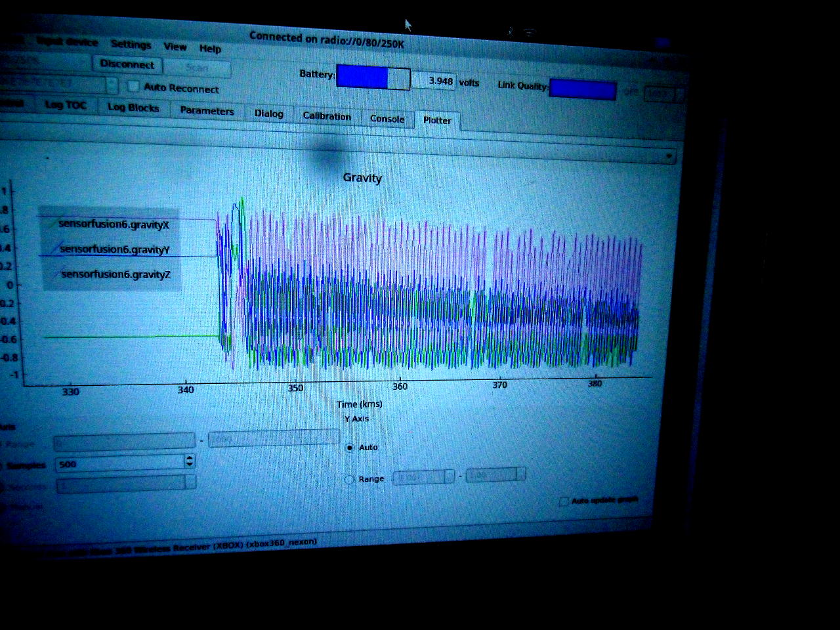840x630 pixels.
Task: Switch to the Log TOC tab
Action: coord(65,105)
